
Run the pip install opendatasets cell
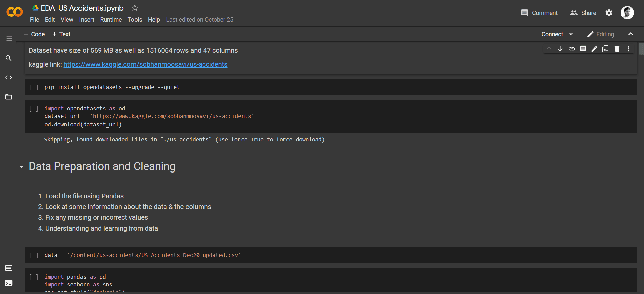[x=34, y=87]
